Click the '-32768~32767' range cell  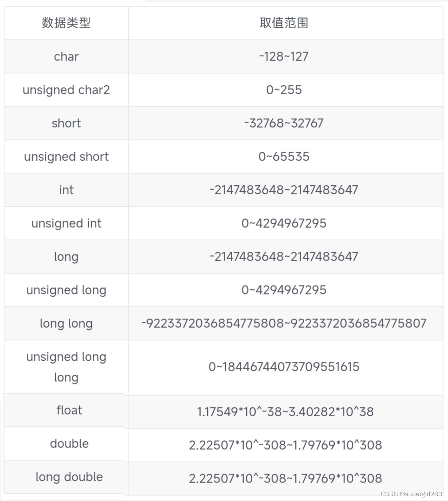[284, 123]
